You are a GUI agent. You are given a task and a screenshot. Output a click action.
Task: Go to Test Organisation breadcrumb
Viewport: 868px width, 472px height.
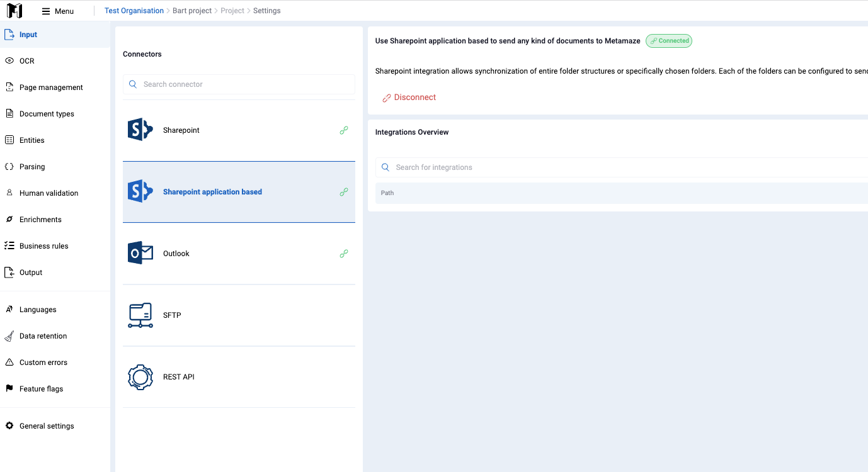(x=134, y=11)
